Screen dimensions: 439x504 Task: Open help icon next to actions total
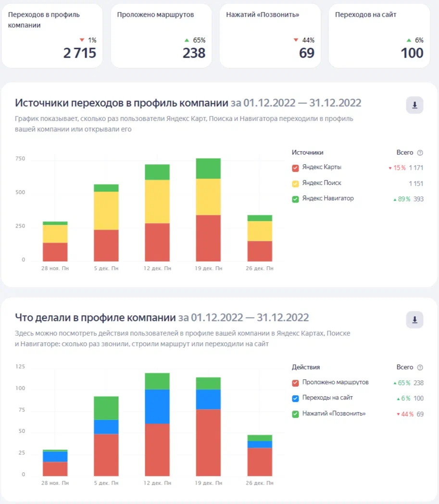pos(420,367)
